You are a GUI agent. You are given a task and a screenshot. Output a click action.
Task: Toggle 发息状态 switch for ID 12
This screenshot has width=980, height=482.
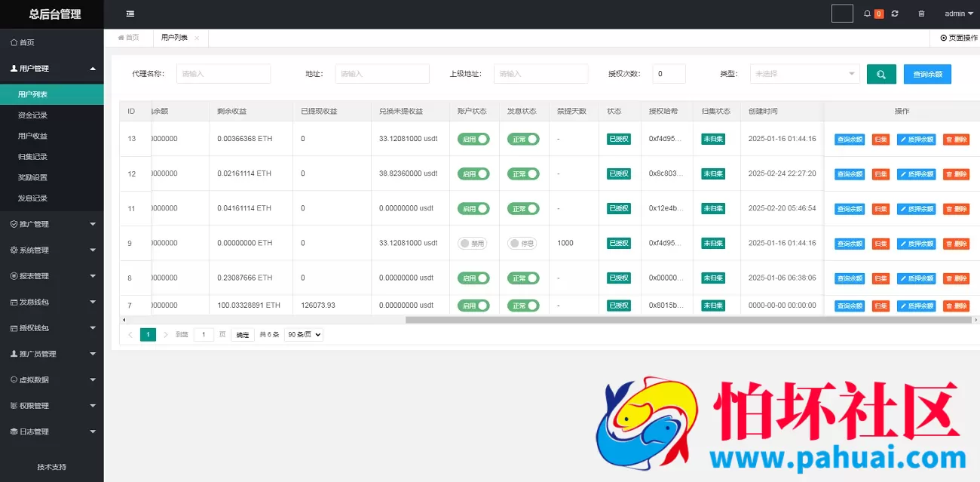(x=523, y=173)
